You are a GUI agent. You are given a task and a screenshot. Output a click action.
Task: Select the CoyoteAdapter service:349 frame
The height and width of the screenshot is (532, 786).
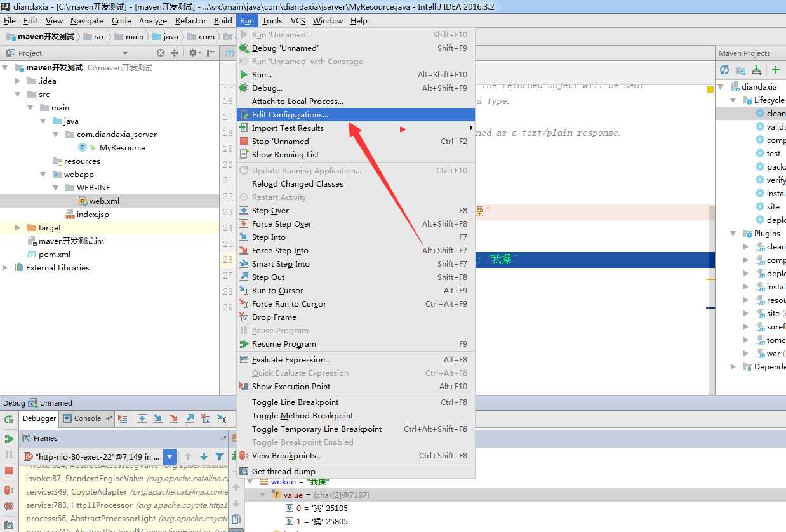click(127, 492)
